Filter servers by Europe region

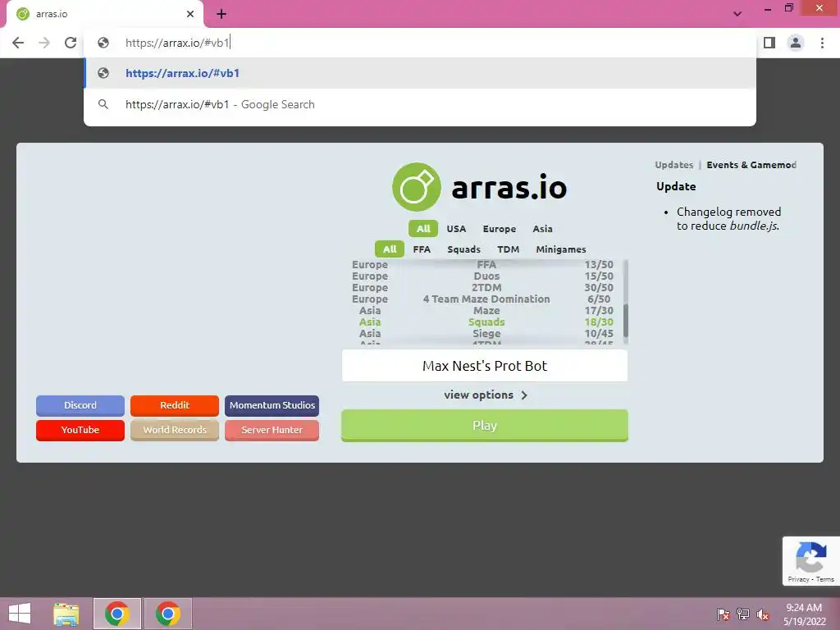pyautogui.click(x=500, y=229)
